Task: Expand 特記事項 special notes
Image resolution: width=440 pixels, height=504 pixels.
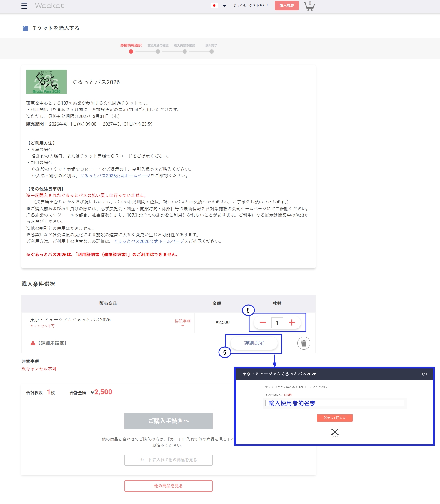Action: (x=183, y=322)
